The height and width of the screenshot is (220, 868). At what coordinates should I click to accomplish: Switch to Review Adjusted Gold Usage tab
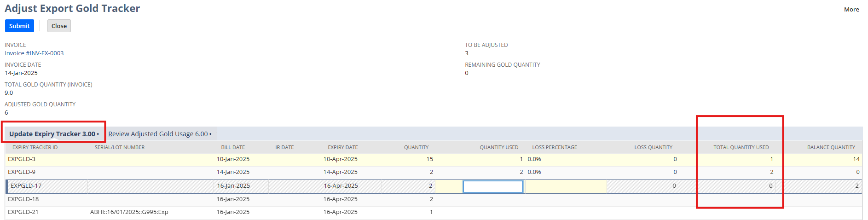point(160,134)
